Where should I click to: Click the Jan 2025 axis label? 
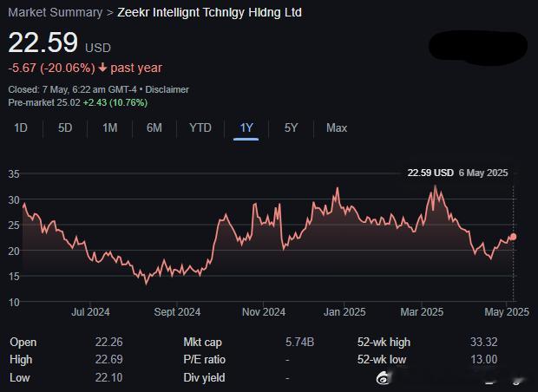(x=344, y=312)
